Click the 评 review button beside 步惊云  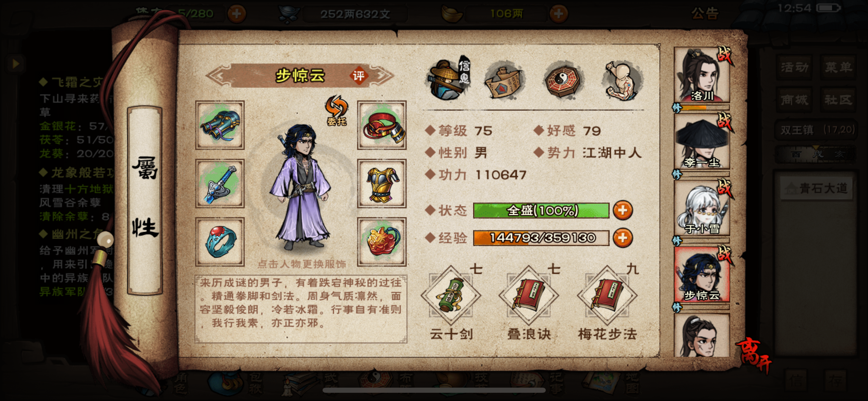point(359,75)
